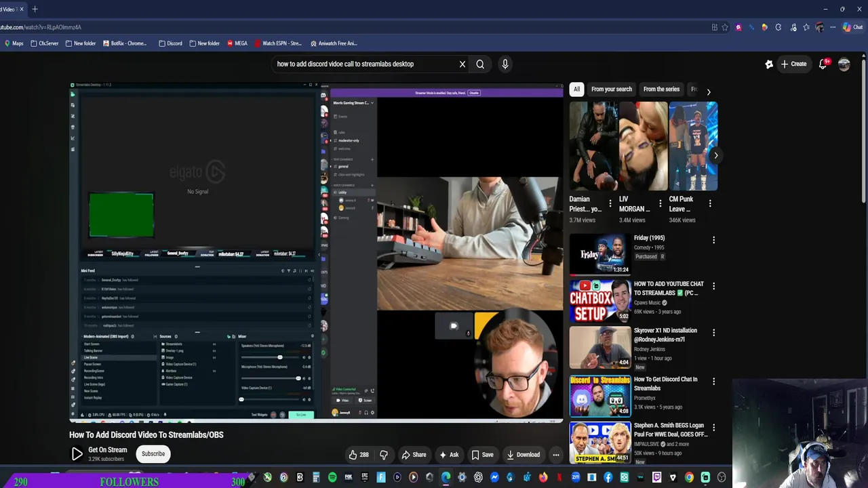Open Microsoft Edge from the taskbar
The image size is (868, 488).
[446, 478]
